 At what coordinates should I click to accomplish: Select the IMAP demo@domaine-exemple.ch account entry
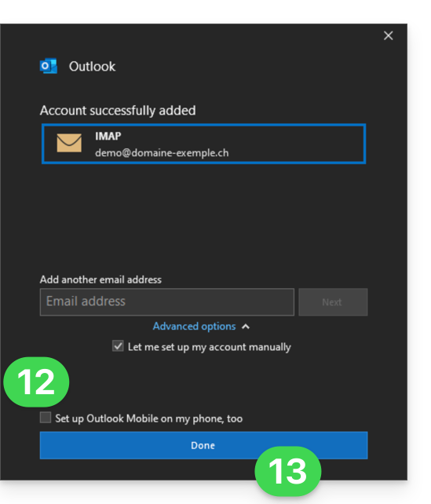coord(204,144)
